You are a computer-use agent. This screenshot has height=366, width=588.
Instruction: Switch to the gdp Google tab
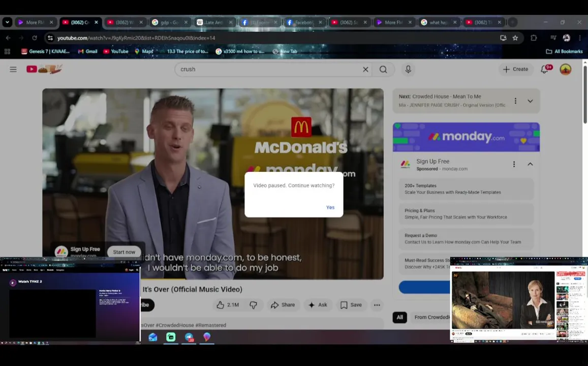(x=170, y=22)
